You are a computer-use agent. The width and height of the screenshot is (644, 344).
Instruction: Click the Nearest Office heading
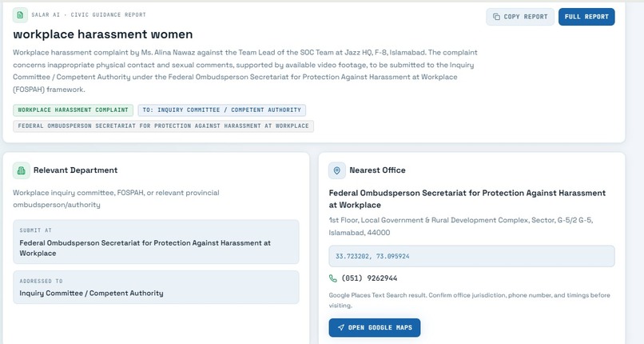coord(377,170)
